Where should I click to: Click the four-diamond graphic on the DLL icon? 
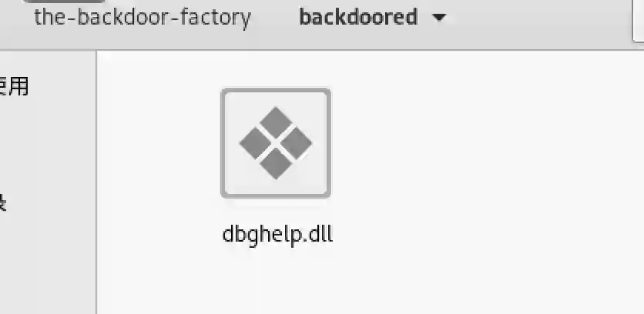coord(276,143)
